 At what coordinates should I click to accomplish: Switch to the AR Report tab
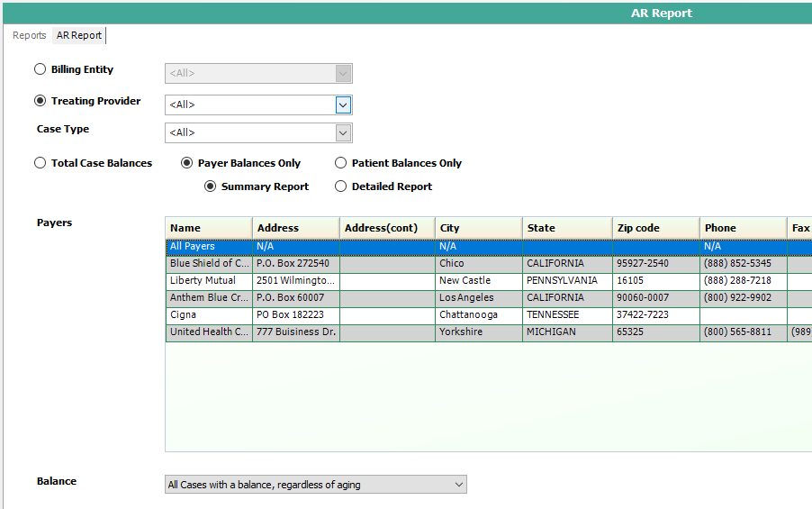pos(78,35)
